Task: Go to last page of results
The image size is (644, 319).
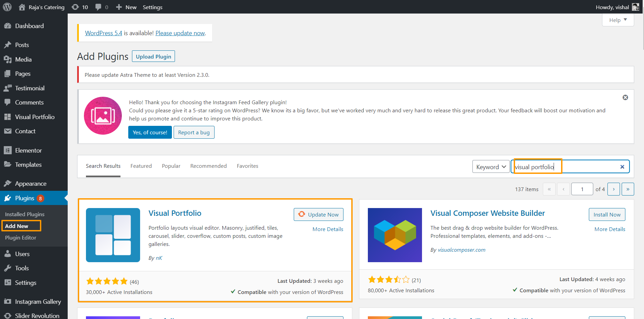Action: tap(628, 189)
